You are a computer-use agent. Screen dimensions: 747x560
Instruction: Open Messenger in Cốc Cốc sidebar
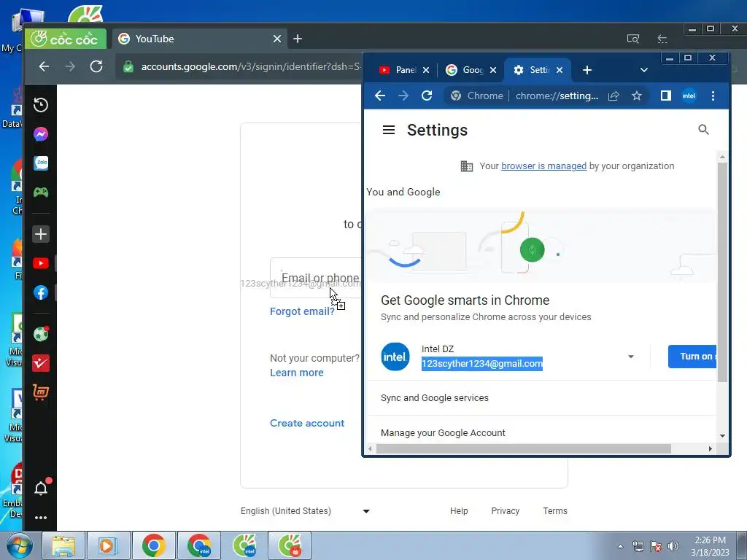41,134
